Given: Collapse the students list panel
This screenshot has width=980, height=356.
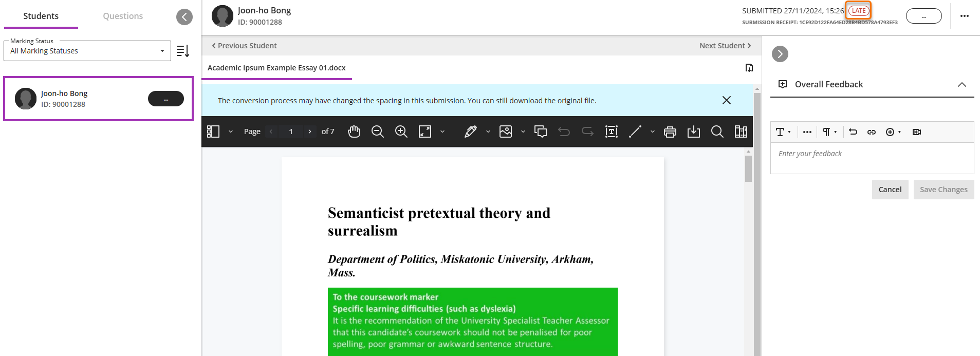Looking at the screenshot, I should tap(184, 17).
